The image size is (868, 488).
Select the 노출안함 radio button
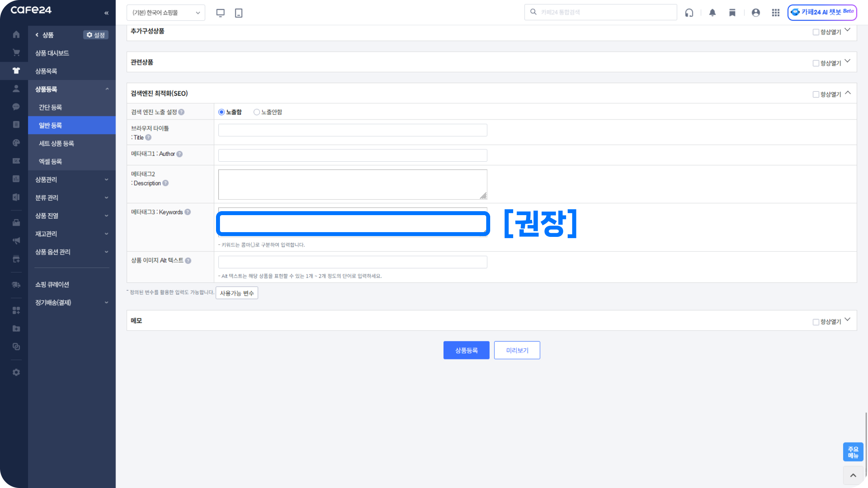(x=257, y=112)
